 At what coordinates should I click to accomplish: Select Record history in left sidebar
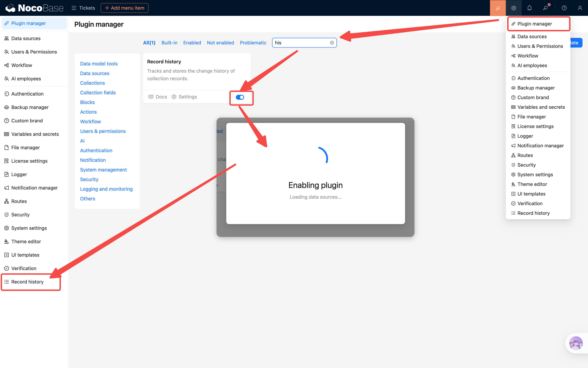(x=28, y=282)
